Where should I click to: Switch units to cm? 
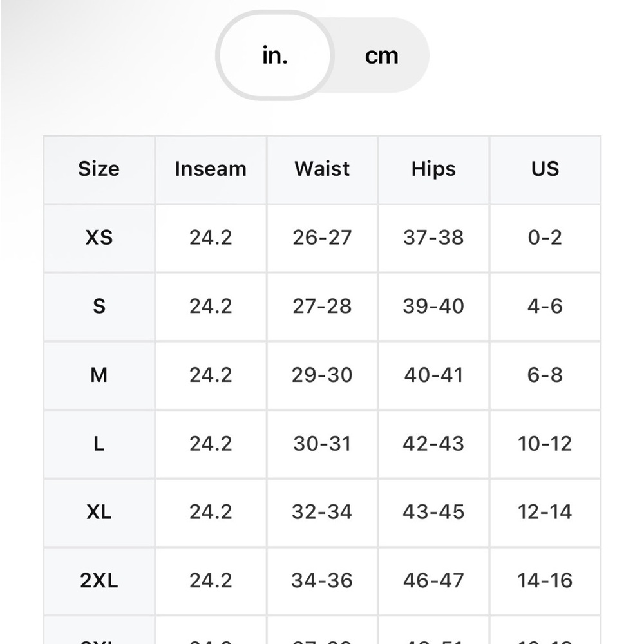click(381, 55)
